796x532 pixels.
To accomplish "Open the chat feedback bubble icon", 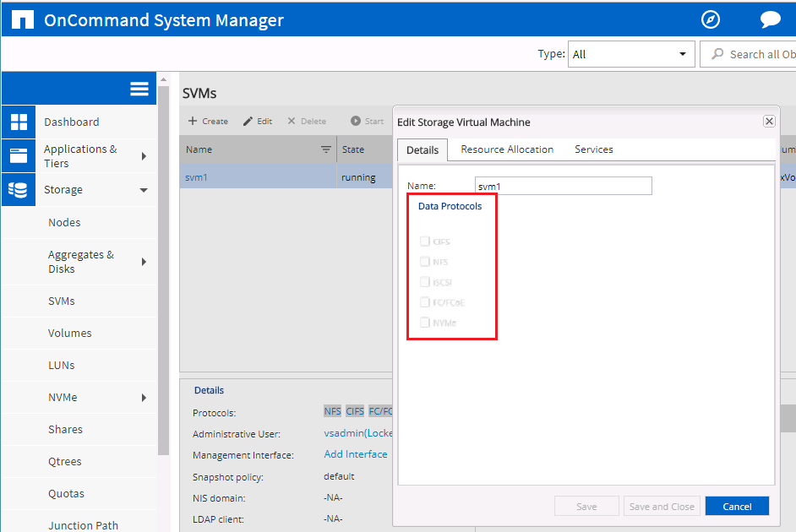I will point(770,19).
